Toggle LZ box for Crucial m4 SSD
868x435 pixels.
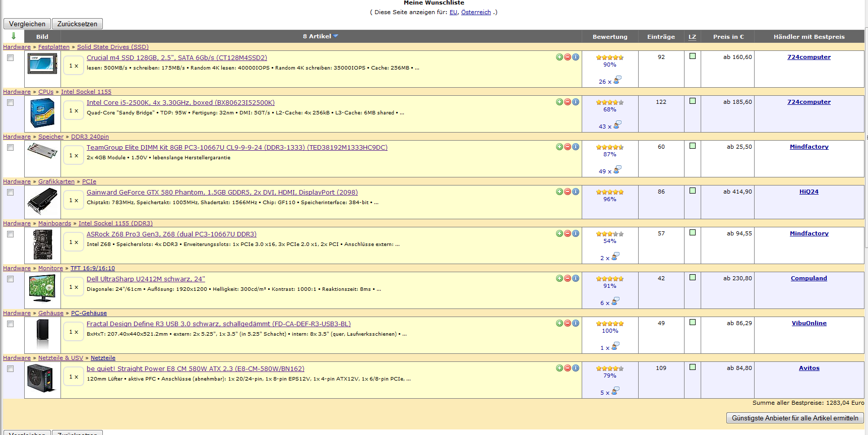click(x=693, y=56)
